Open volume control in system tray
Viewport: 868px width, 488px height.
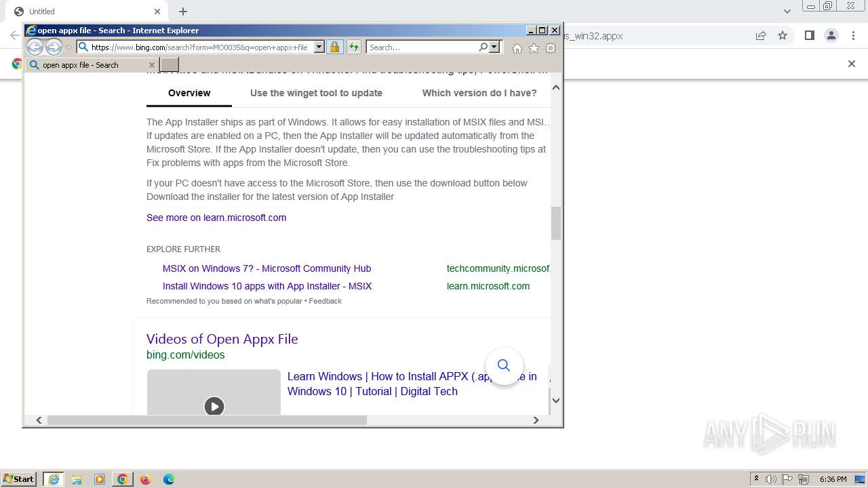click(x=771, y=479)
